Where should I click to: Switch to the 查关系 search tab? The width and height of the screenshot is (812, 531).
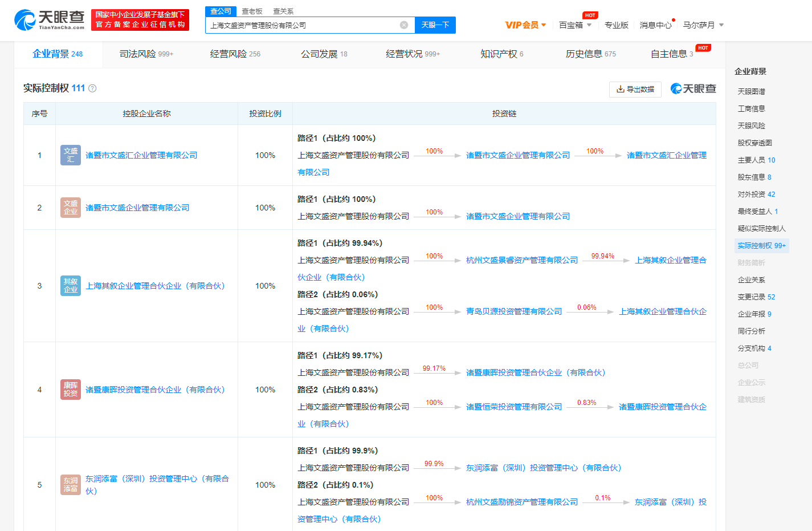pyautogui.click(x=283, y=11)
